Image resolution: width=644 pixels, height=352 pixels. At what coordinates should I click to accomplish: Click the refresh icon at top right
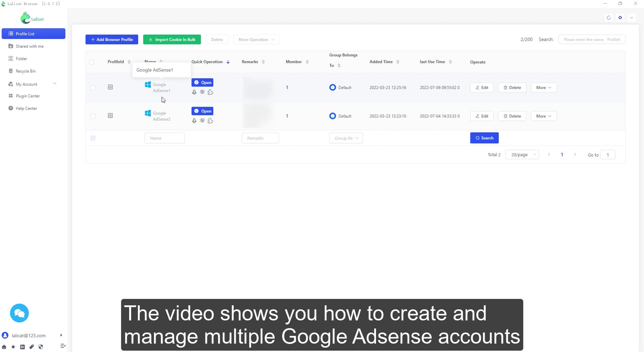[609, 18]
